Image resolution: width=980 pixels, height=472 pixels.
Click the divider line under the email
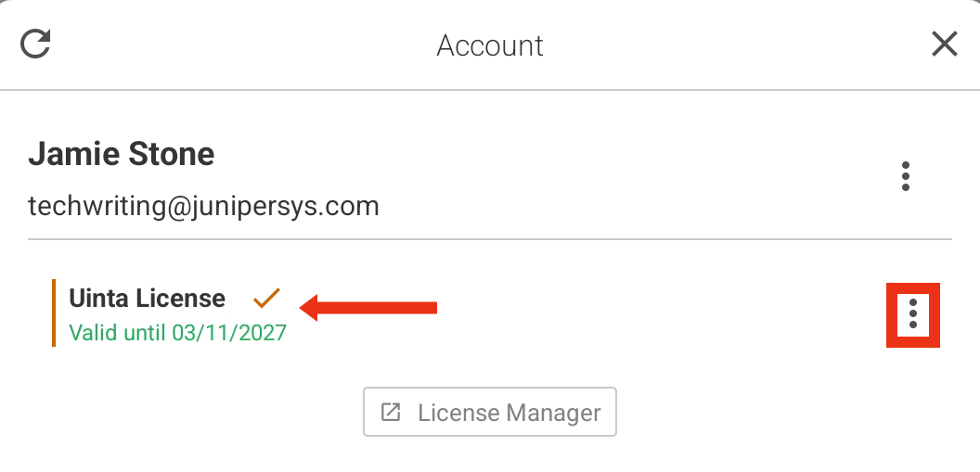(x=490, y=238)
